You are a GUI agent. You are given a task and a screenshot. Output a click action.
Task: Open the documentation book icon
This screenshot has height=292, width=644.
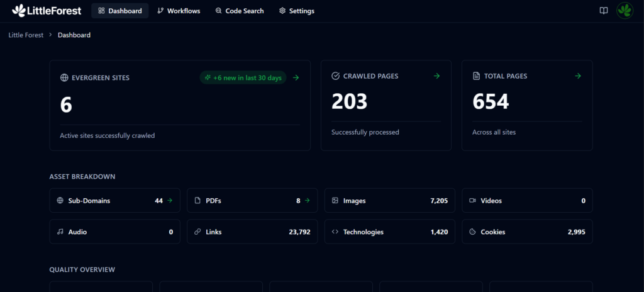coord(604,11)
